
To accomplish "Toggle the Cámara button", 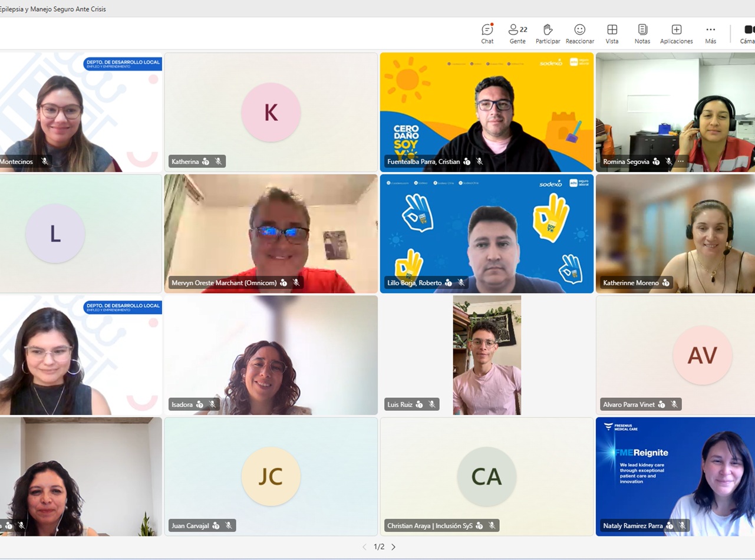I will (x=748, y=34).
